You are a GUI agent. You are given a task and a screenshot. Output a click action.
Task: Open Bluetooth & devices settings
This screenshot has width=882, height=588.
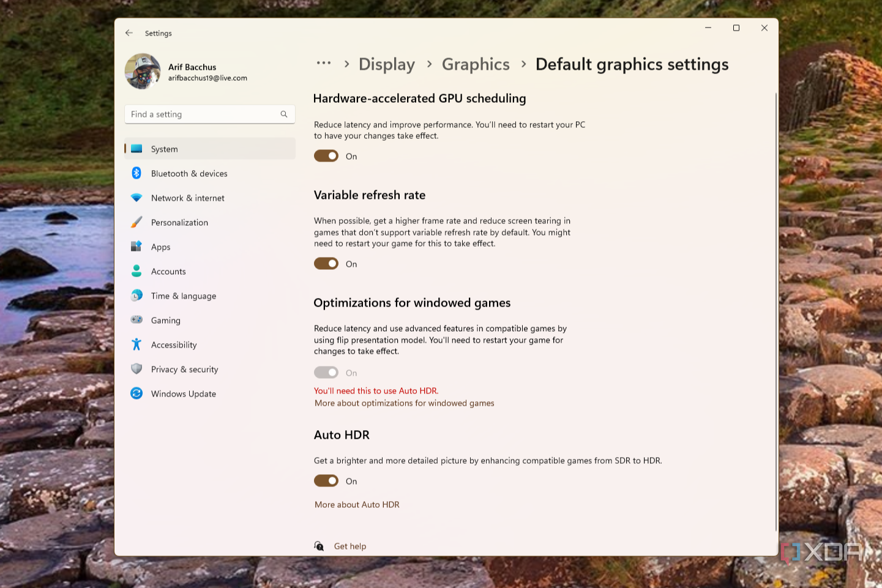pyautogui.click(x=136, y=173)
